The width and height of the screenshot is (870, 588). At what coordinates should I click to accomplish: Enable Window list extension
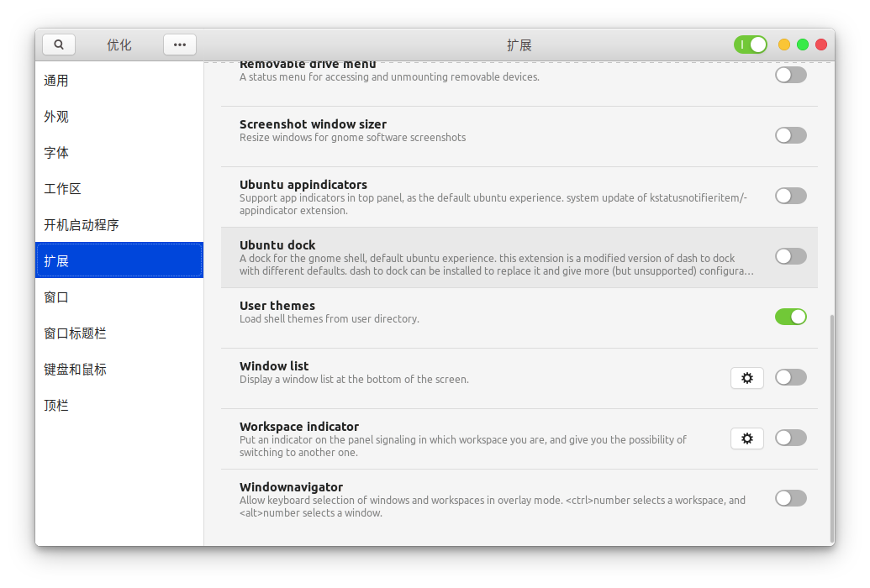point(791,377)
